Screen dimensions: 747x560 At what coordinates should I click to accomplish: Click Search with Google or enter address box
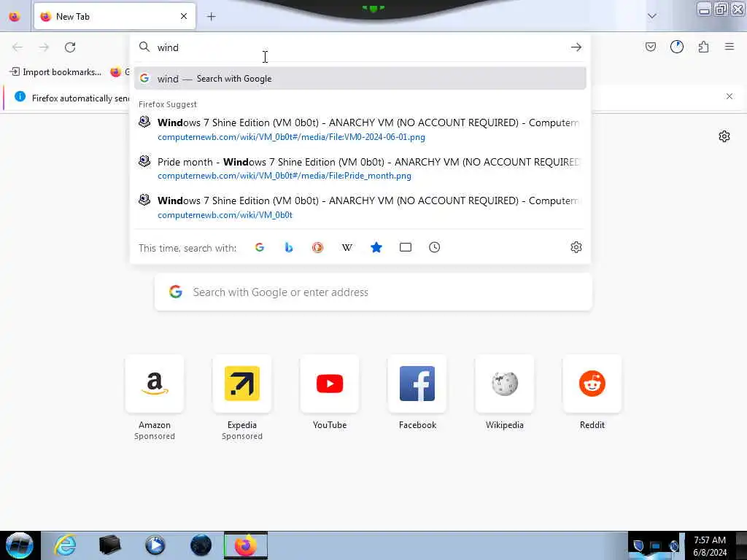(373, 292)
